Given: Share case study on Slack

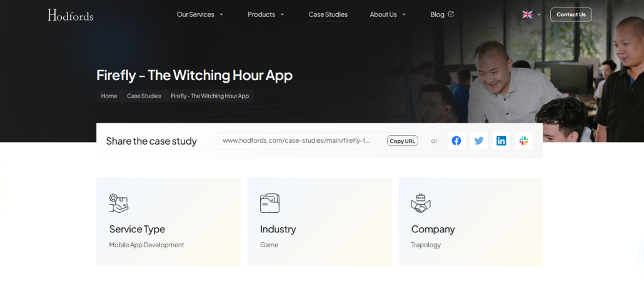Looking at the screenshot, I should click(x=524, y=141).
